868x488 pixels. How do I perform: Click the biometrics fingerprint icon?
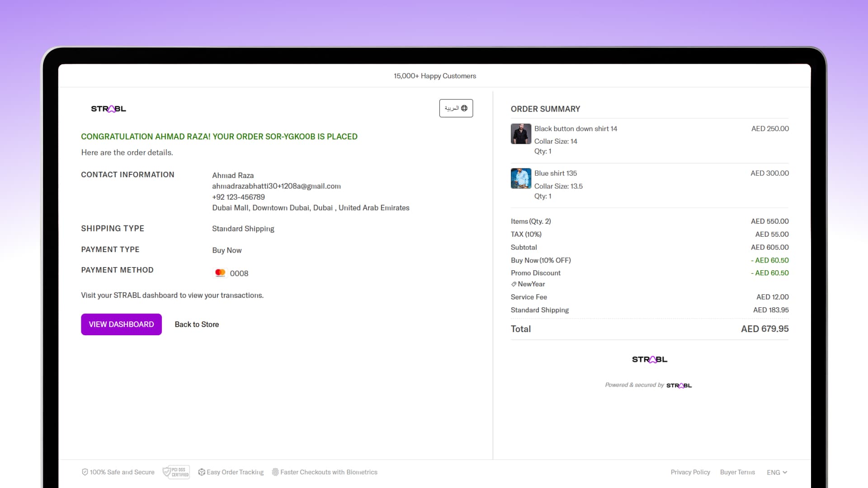275,472
